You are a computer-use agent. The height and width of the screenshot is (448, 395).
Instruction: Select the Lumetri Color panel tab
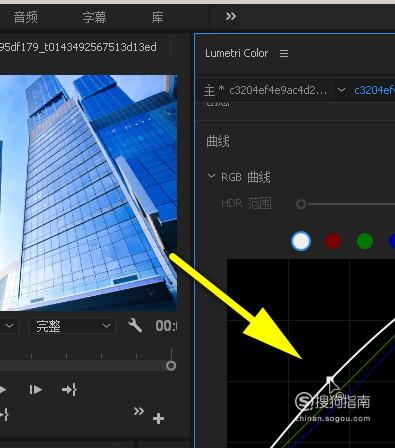(236, 53)
